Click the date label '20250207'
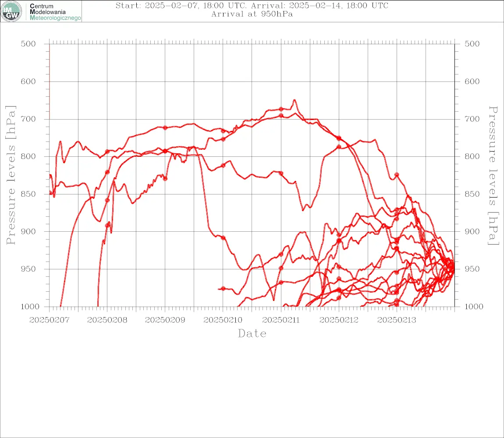 click(49, 320)
